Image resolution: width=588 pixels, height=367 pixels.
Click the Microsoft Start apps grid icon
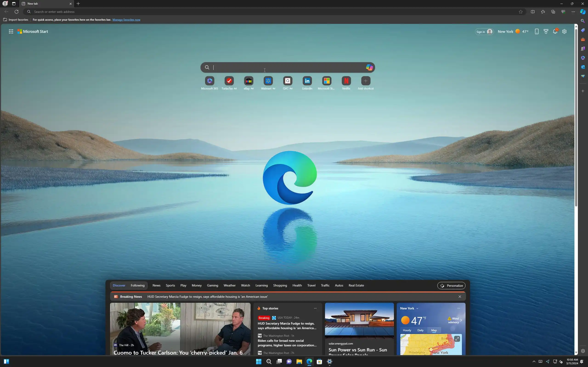click(x=11, y=31)
